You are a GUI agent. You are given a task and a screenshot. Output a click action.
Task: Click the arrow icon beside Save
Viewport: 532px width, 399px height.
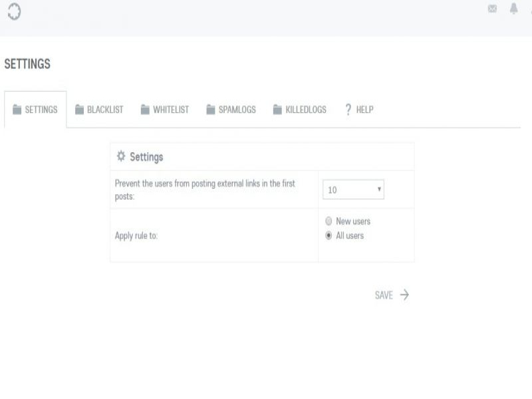404,295
